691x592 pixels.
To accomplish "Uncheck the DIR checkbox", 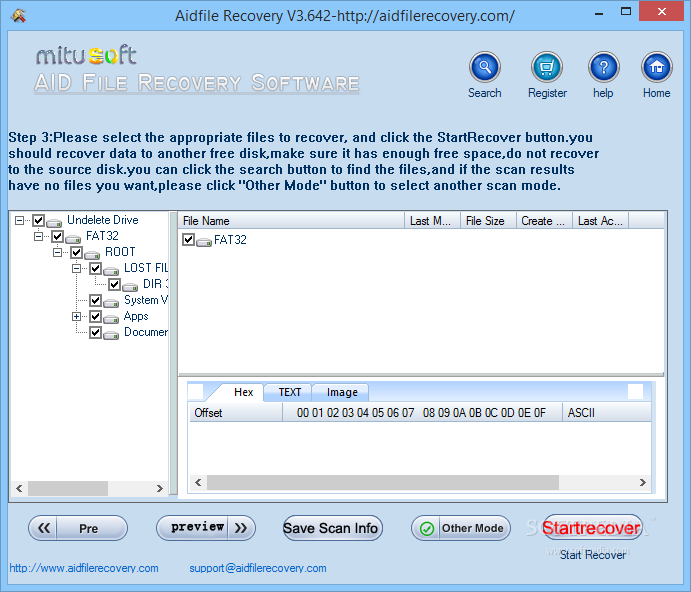I will click(x=114, y=284).
